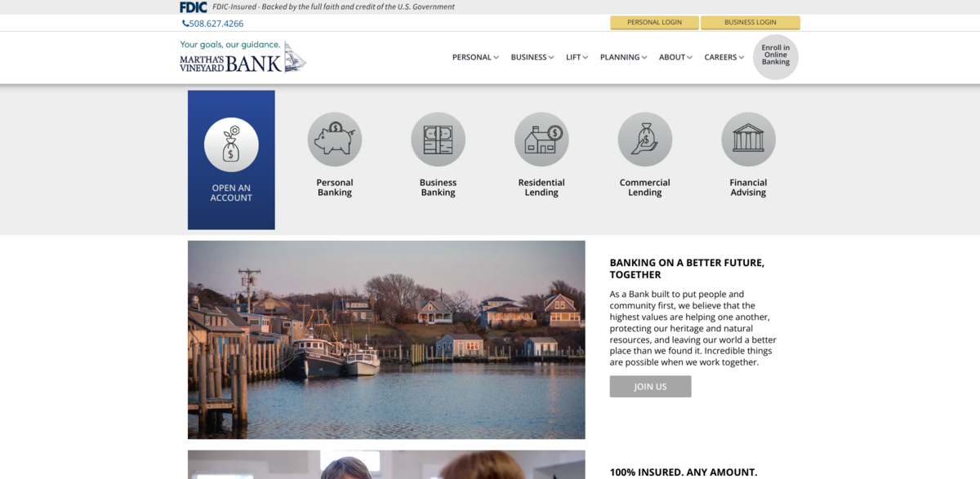Click the Business Login button
The width and height of the screenshot is (980, 479).
pos(750,23)
